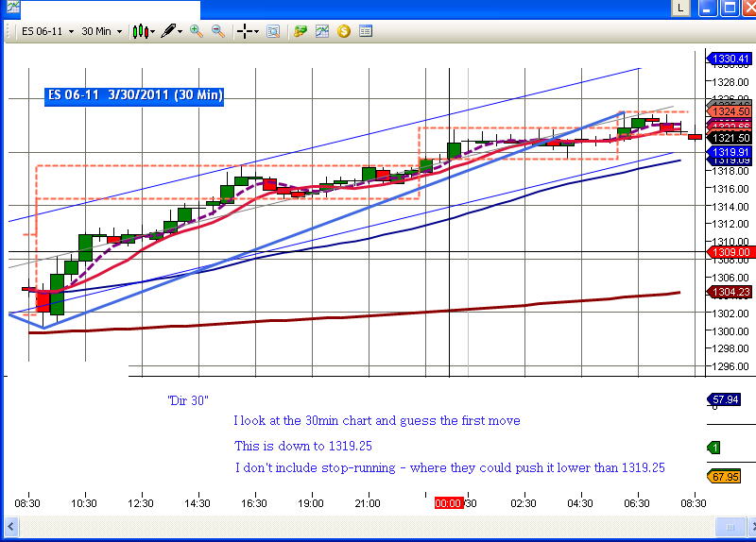Select the 1324.50 orange price marker
The image size is (756, 542).
pos(730,111)
